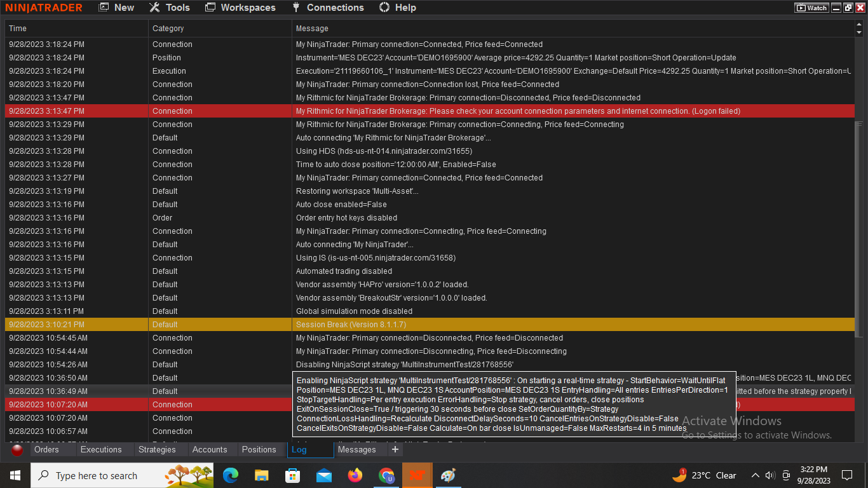Open the Windows notification center

coord(847,475)
